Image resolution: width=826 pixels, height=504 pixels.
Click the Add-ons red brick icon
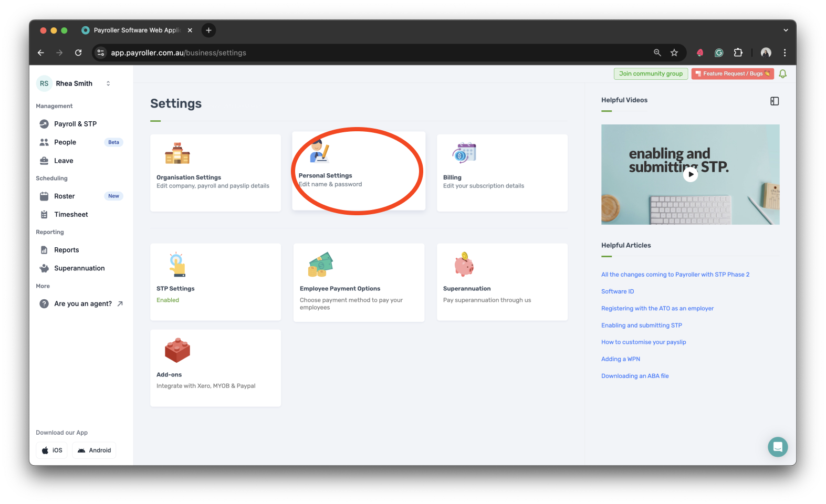point(177,350)
